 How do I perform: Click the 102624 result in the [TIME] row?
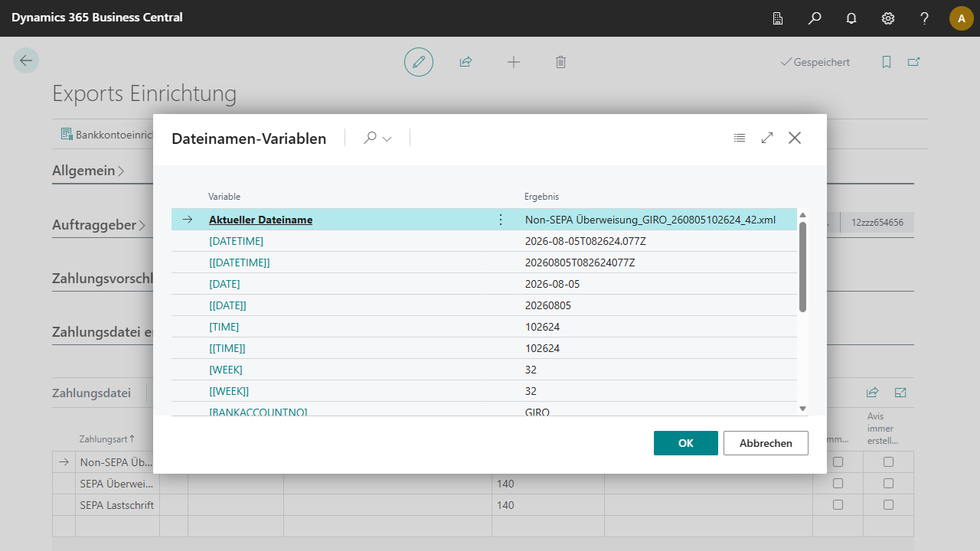[543, 327]
